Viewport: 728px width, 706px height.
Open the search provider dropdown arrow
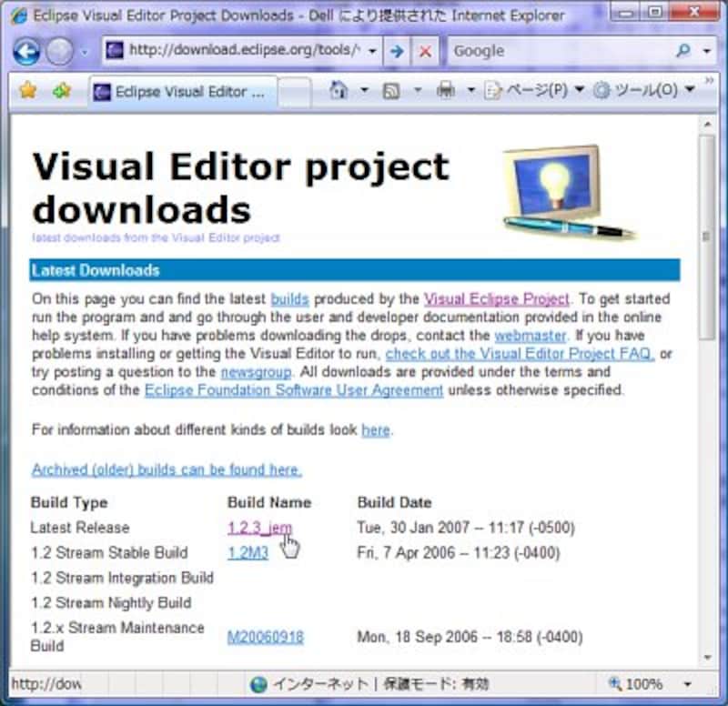(x=707, y=51)
